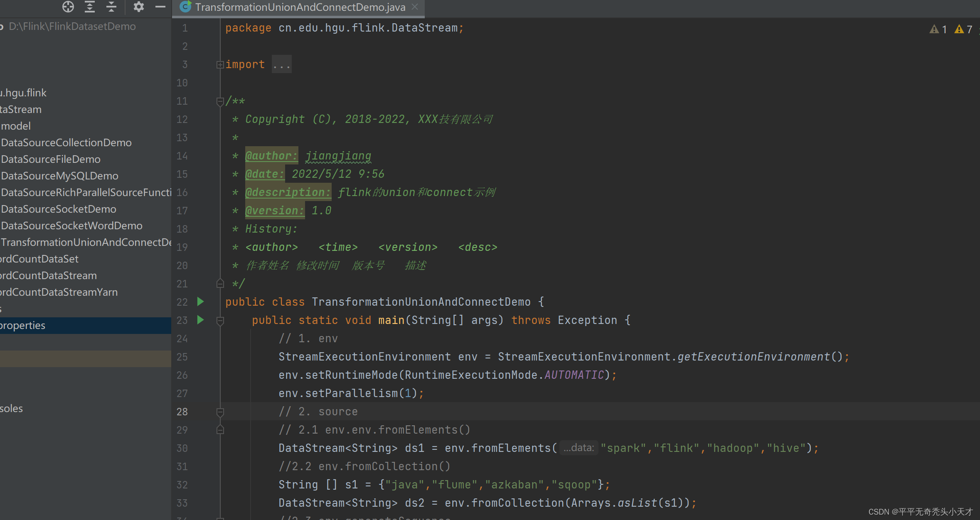Click the Expand All icon in project toolbar

pos(89,7)
